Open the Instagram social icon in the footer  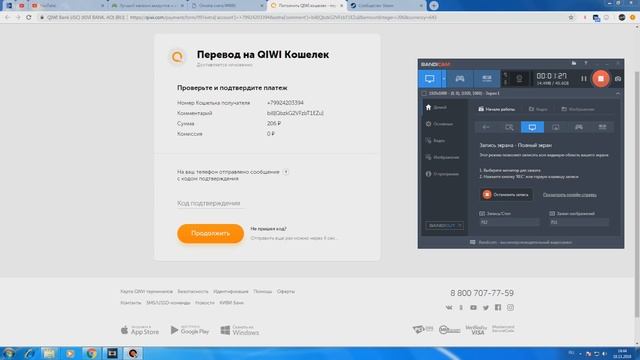click(510, 307)
